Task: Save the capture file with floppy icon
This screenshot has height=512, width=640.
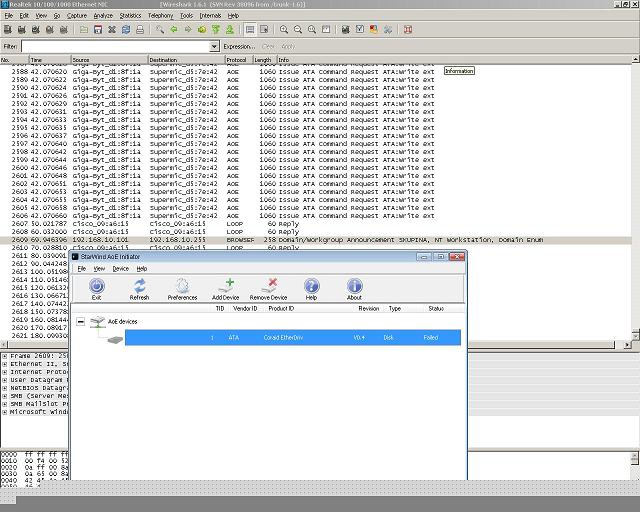Action: 98,29
